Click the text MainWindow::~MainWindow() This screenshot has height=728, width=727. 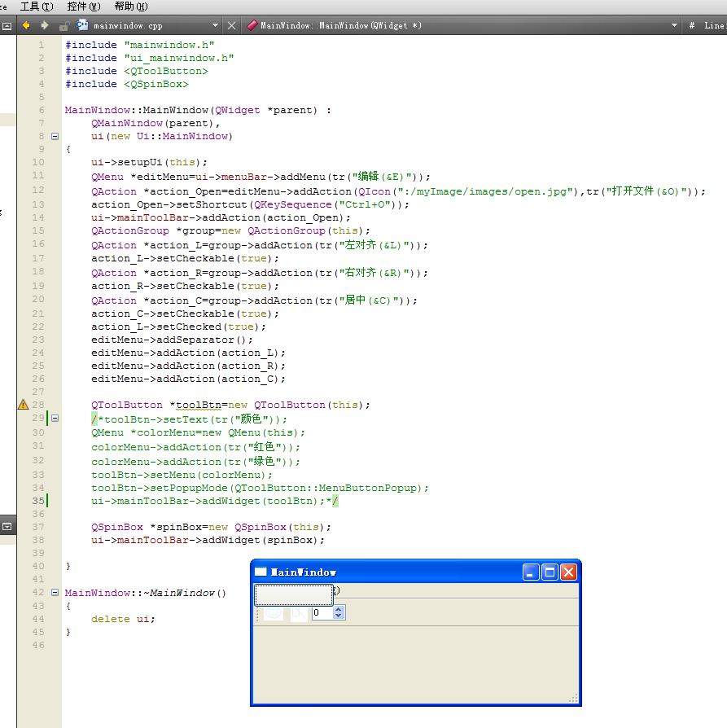pyautogui.click(x=145, y=593)
